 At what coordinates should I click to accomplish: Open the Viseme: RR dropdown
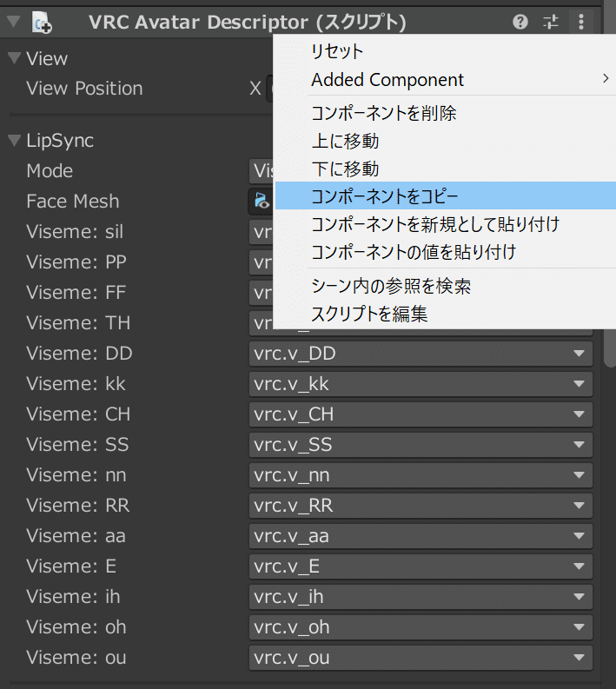pyautogui.click(x=421, y=506)
